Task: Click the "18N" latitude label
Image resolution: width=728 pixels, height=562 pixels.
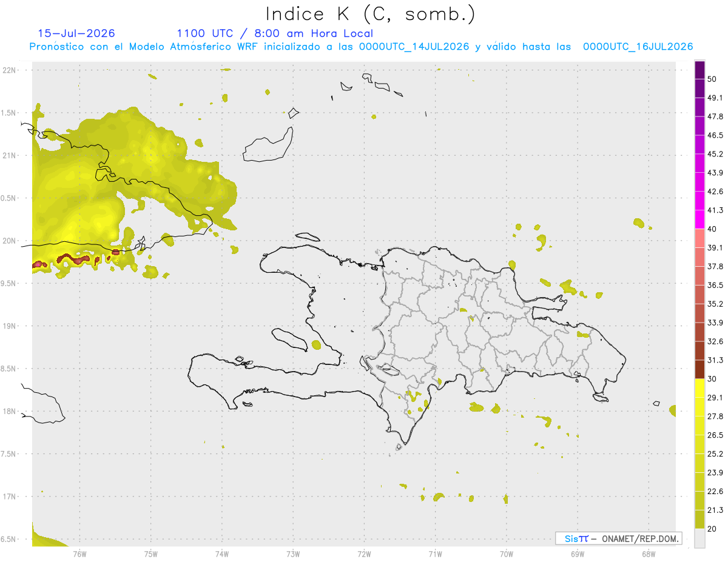Action: pos(10,411)
